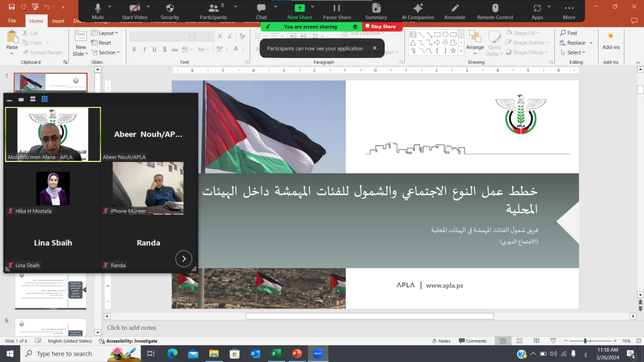
Task: Click the Notes button in status bar
Action: 441,341
